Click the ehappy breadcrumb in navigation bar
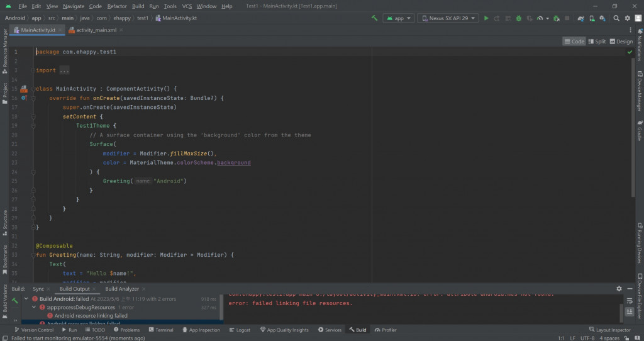 [121, 18]
